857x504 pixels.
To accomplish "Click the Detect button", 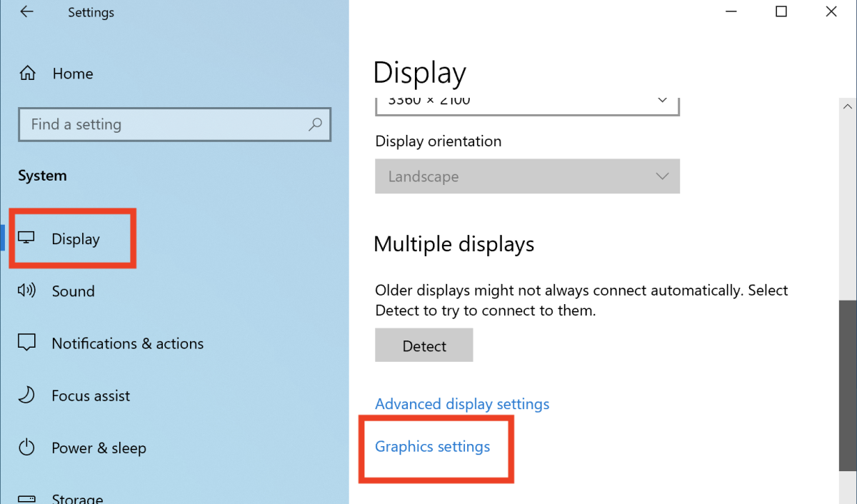I will tap(424, 346).
